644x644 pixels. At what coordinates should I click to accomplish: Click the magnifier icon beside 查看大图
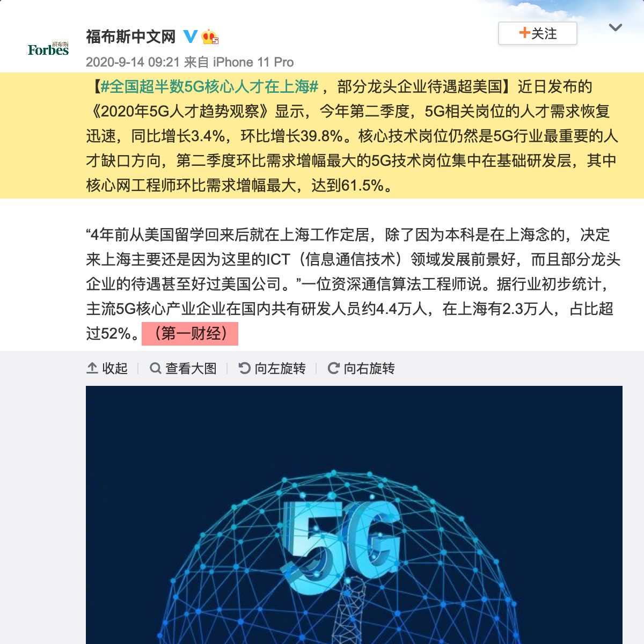pos(156,368)
